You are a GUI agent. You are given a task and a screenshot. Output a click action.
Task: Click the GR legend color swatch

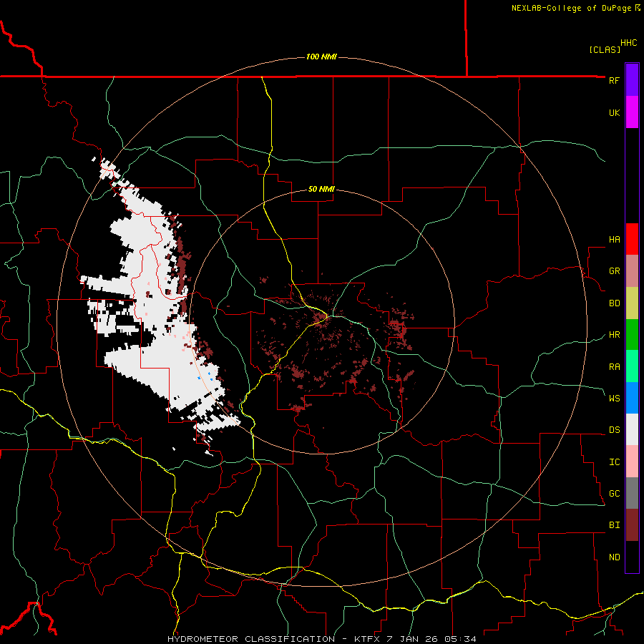[x=632, y=271]
